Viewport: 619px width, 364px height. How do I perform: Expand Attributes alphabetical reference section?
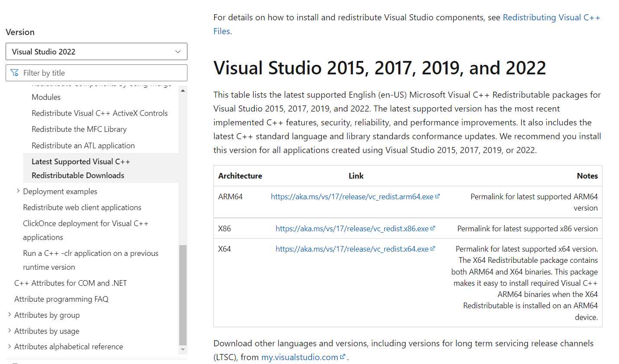click(x=10, y=346)
